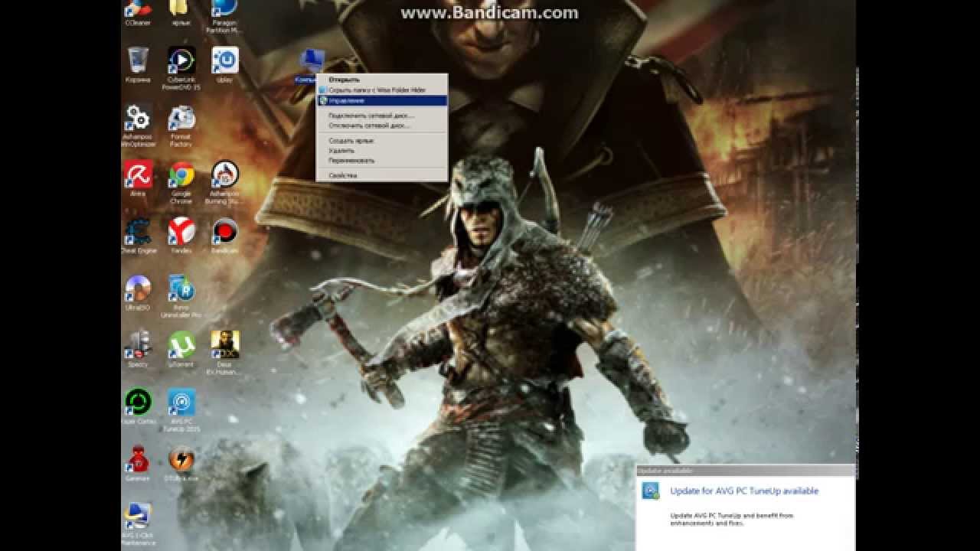
Task: Launch AVG PC TuneUp 2015 shortcut
Action: click(x=181, y=409)
